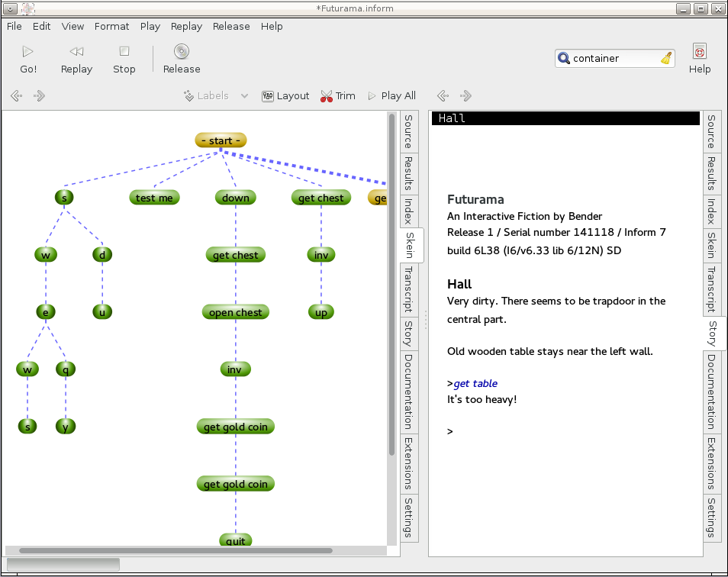Open the Edit menu

tap(41, 27)
